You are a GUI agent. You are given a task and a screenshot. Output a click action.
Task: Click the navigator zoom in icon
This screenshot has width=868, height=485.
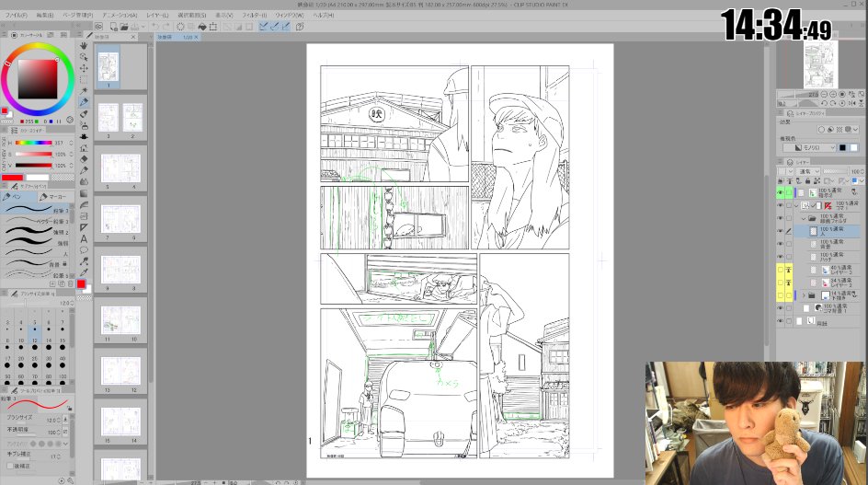pos(833,94)
